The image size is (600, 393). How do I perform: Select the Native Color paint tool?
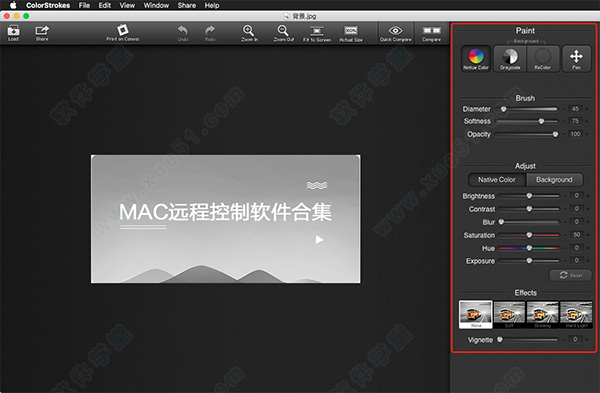coord(476,59)
